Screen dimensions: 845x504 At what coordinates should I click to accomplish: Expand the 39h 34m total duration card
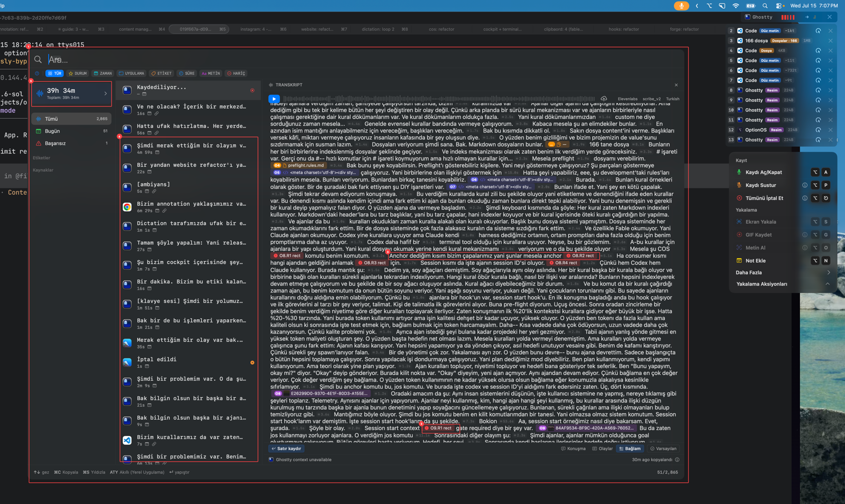71,94
